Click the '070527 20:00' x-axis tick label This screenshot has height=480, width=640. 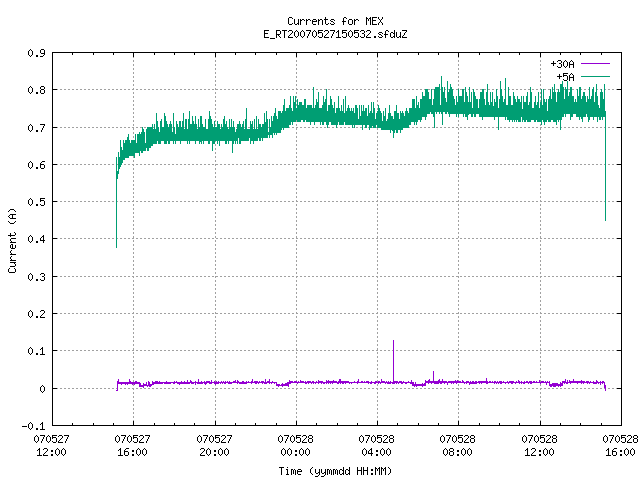click(214, 446)
